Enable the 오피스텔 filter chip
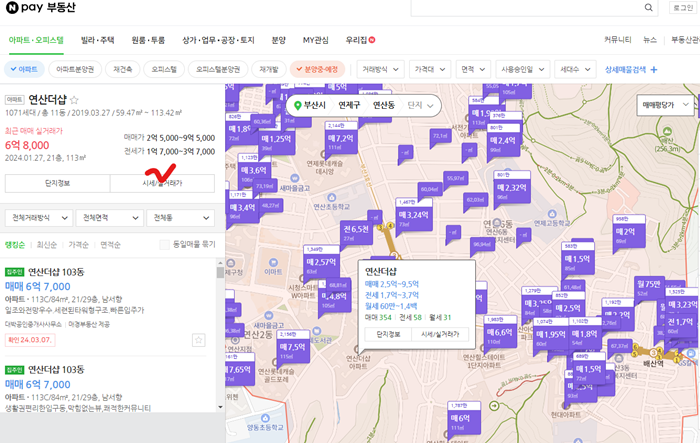The width and height of the screenshot is (700, 443). point(164,70)
